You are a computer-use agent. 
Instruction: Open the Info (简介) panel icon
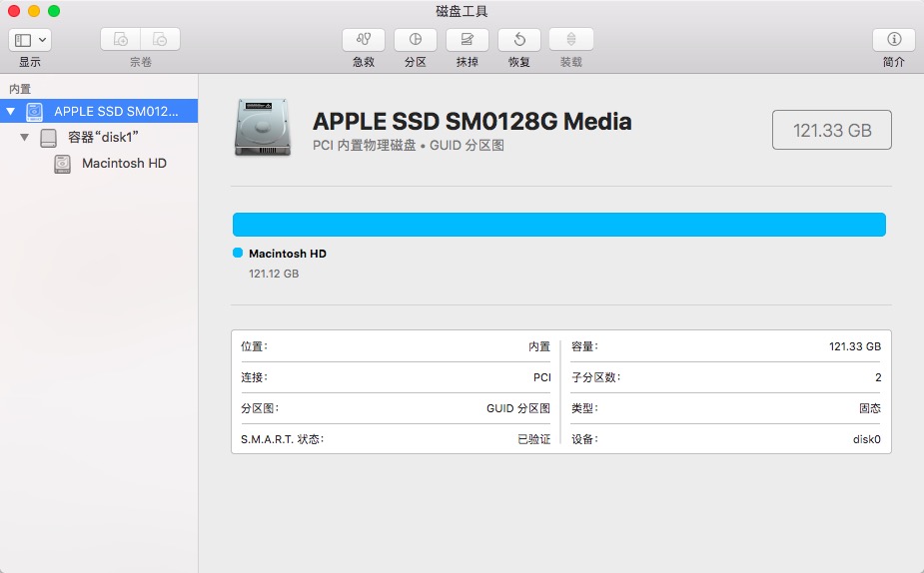click(x=894, y=40)
